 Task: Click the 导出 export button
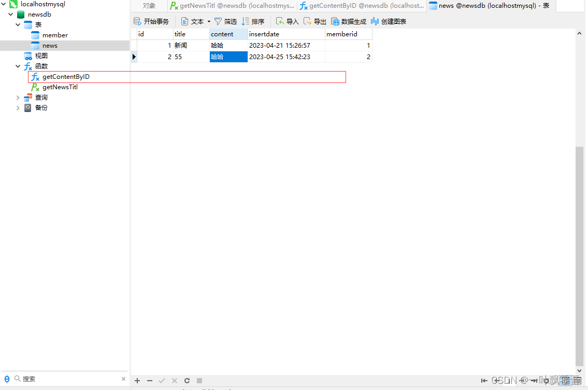(x=314, y=21)
